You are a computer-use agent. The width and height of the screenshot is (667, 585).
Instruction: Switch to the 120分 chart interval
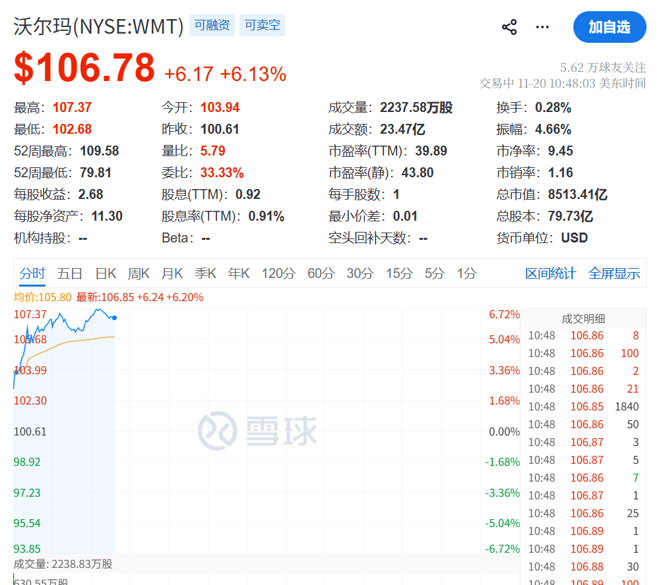(278, 273)
